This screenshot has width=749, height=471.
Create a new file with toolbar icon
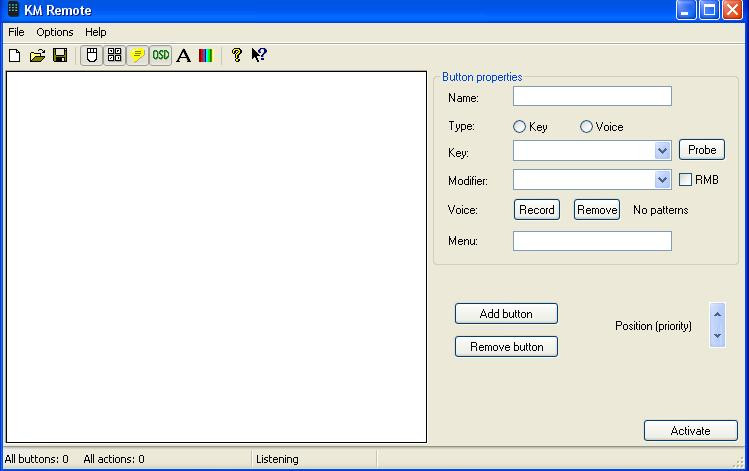click(15, 55)
